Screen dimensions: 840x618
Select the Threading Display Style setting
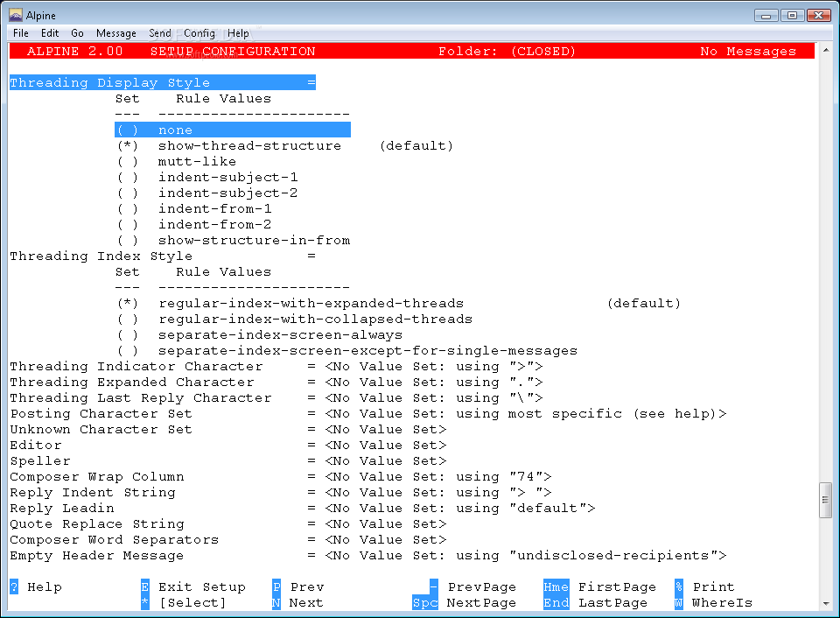point(163,82)
